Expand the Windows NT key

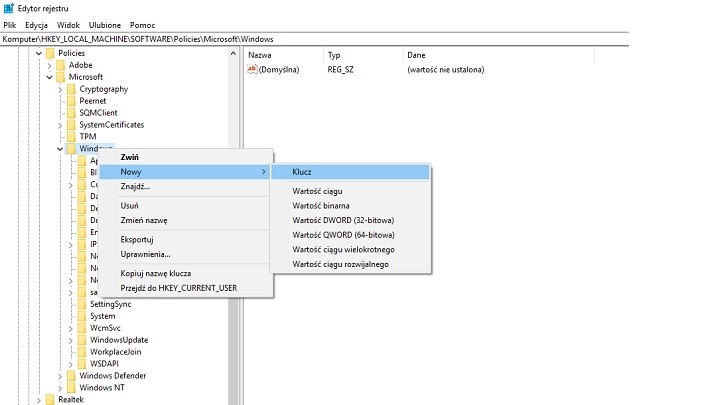tap(60, 388)
